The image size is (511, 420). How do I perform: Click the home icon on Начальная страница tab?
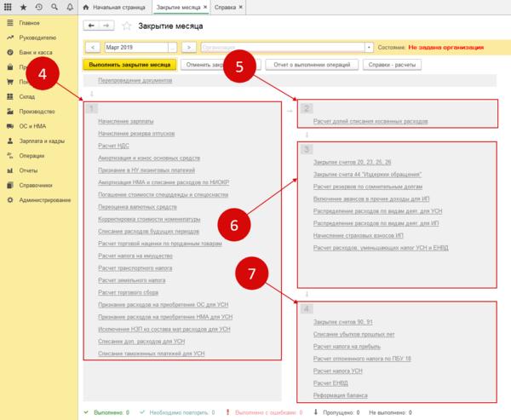click(86, 7)
